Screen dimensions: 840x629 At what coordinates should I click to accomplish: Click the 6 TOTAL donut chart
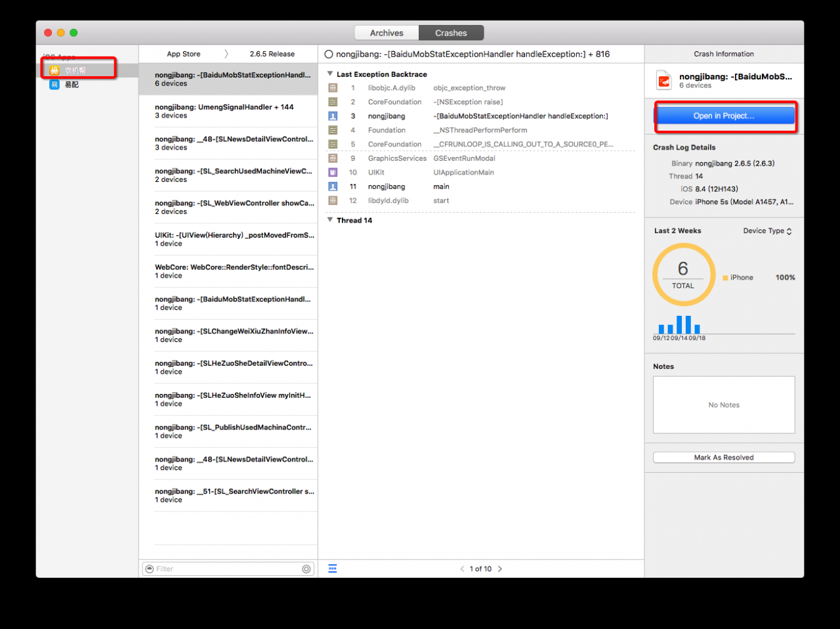click(x=683, y=274)
